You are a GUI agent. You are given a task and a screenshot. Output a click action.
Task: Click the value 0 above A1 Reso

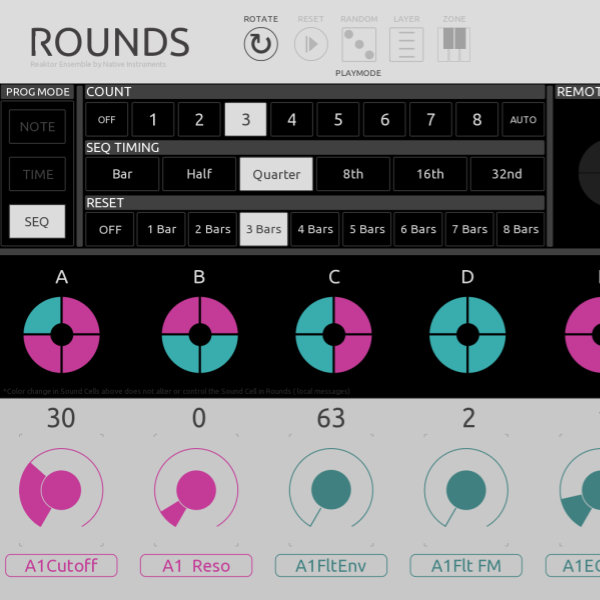(199, 418)
